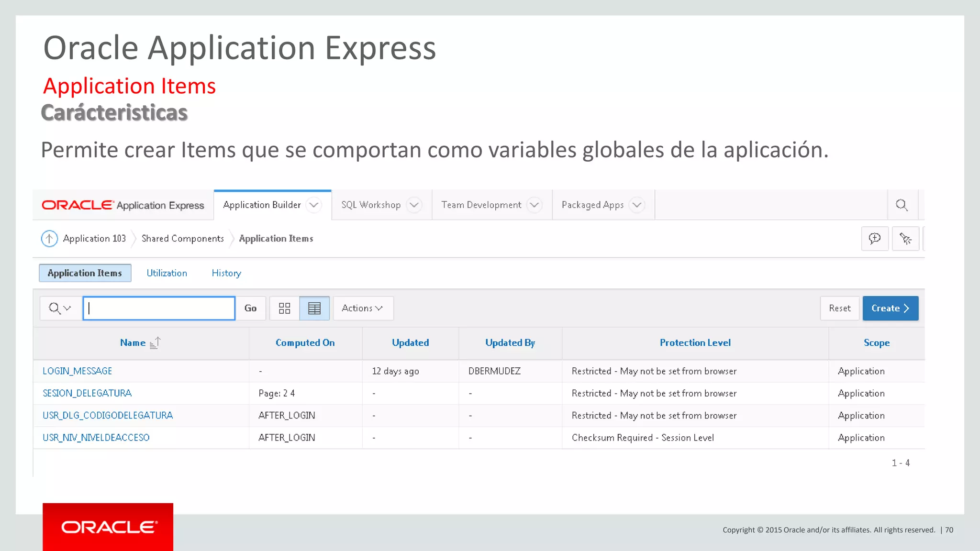Click AFTER_LOGIN in USR_DLG_CODIGODELEGATURA row
Image resolution: width=980 pixels, height=551 pixels.
[287, 415]
